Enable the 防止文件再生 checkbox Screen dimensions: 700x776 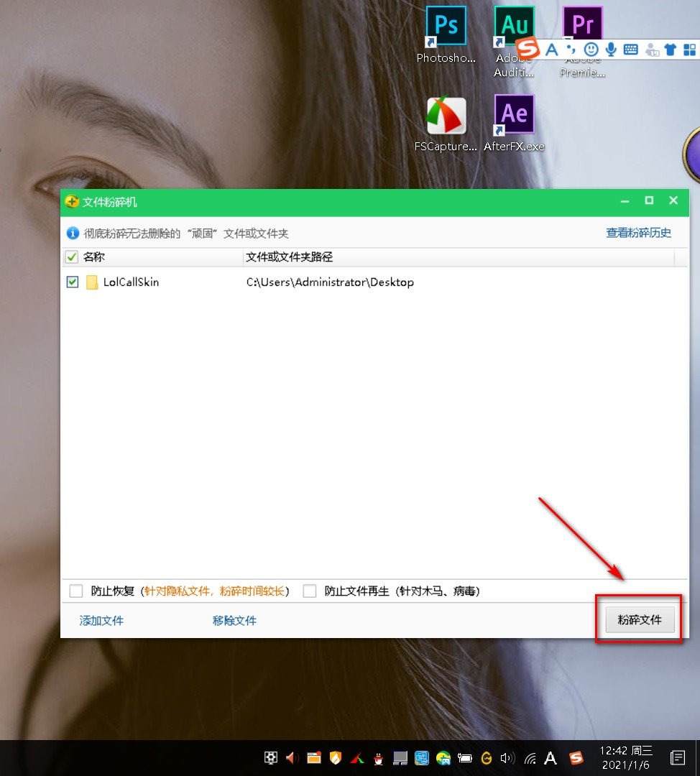(310, 591)
